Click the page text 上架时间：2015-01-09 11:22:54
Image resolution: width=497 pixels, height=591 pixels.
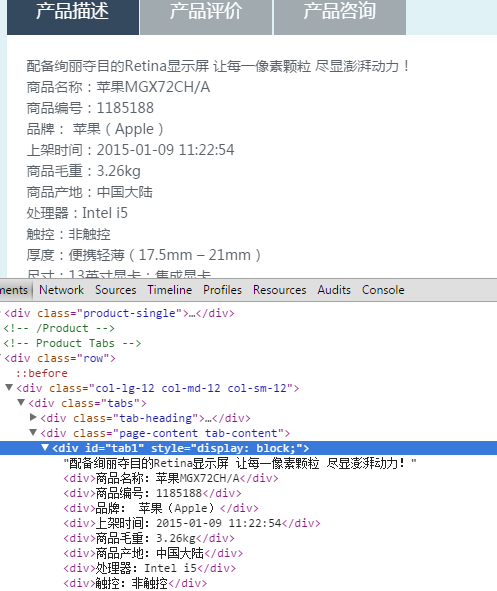pos(130,150)
